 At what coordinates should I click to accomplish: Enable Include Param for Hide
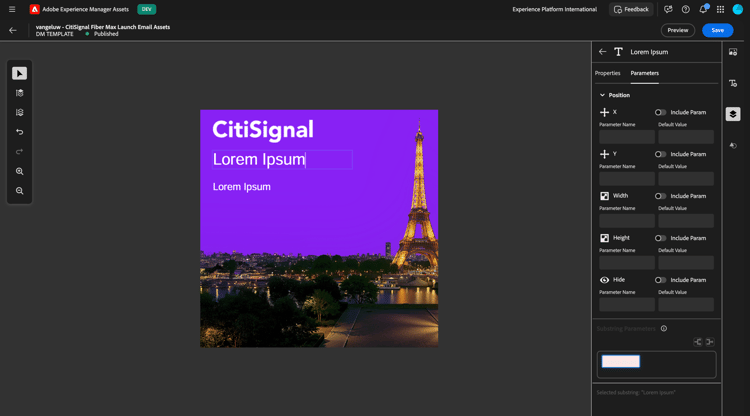[x=660, y=280]
